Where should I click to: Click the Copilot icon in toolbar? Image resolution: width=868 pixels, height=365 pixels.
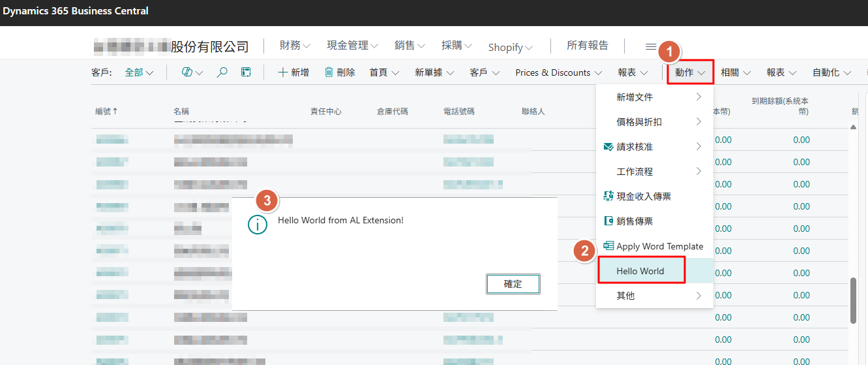tap(187, 72)
